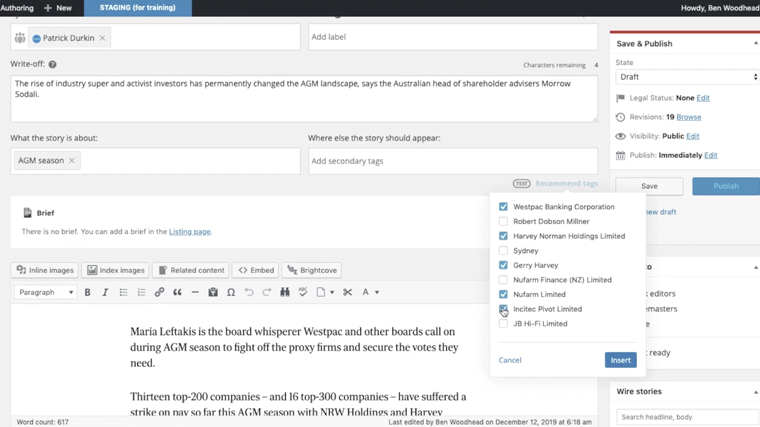Screen dimensions: 760x427
Task: Insert a bulleted list
Action: pos(123,292)
